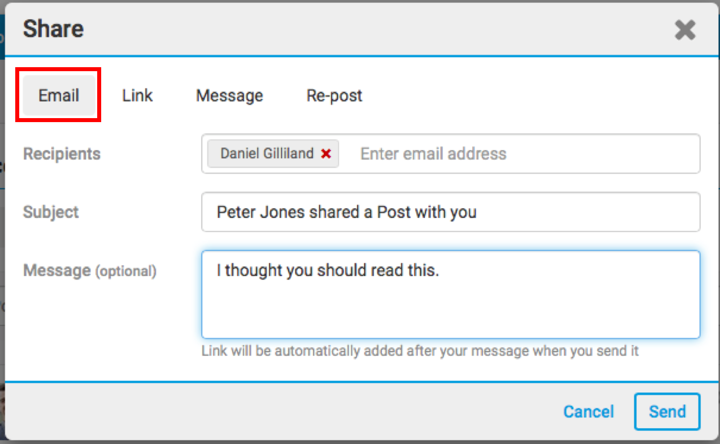
Task: Close the Share dialog with the X icon
Action: [685, 30]
